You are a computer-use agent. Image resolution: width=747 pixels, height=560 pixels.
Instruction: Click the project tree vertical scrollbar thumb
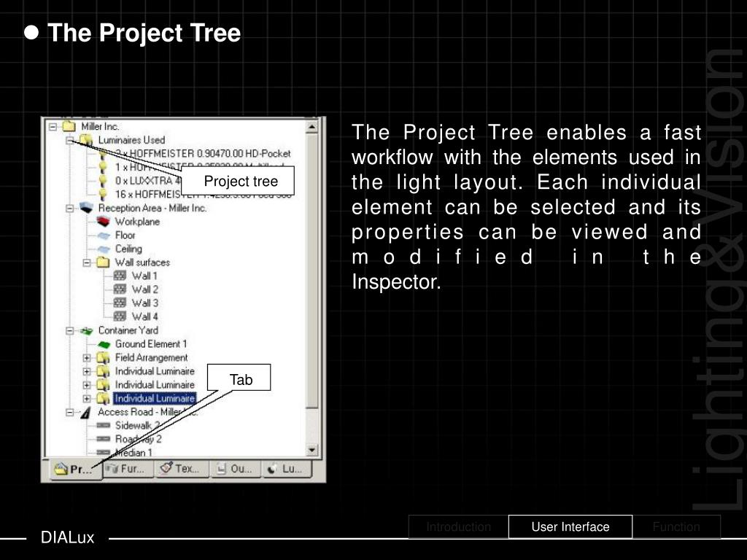(311, 271)
